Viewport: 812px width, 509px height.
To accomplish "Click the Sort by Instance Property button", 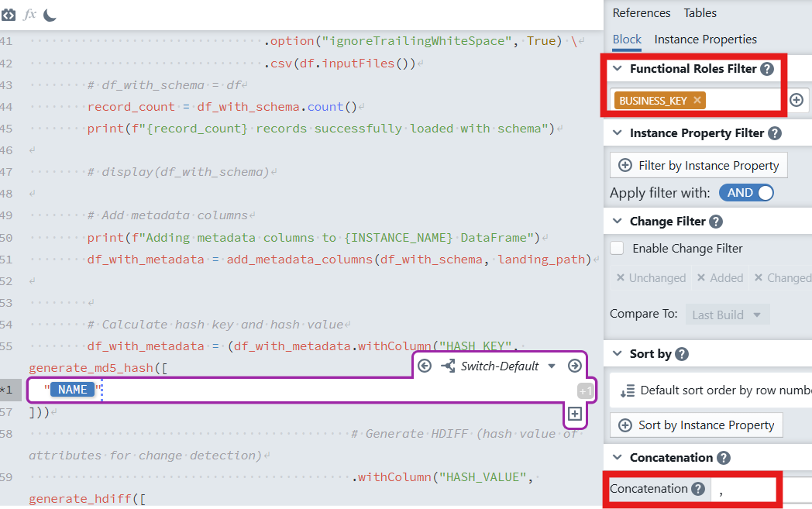I will point(697,425).
